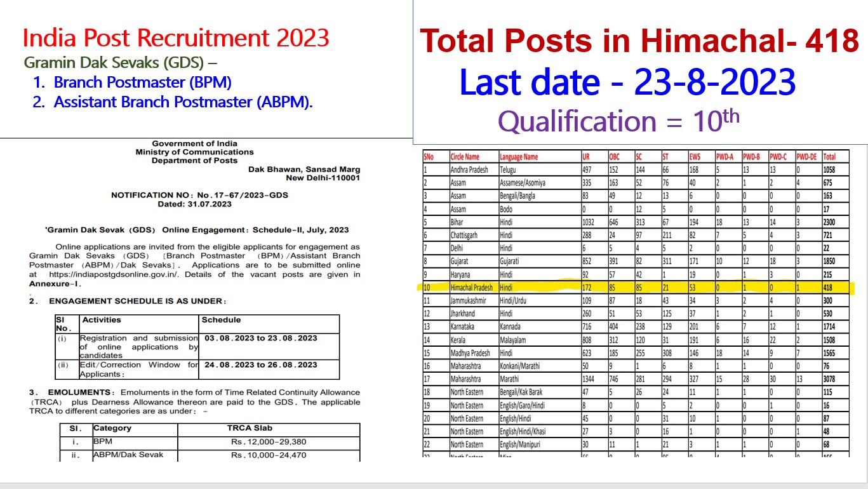Select the "Rs.10,000-24,470" slab value
Viewport: 868px width, 489px height.
coord(269,455)
